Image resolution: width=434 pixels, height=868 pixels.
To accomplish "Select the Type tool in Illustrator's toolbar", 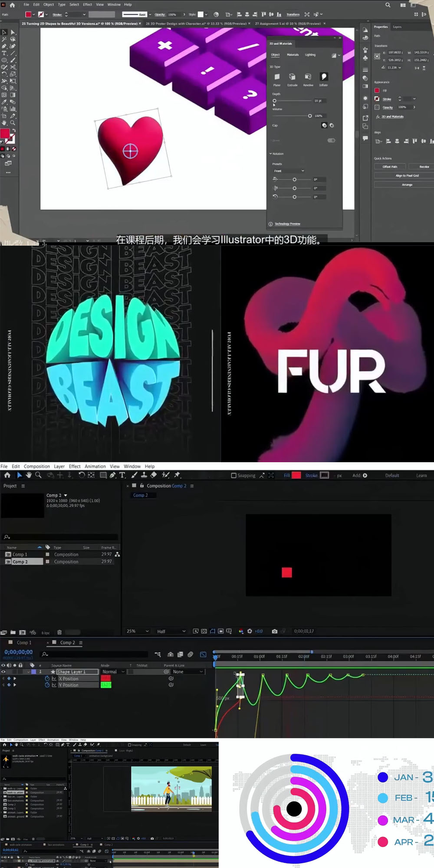I will [x=4, y=53].
